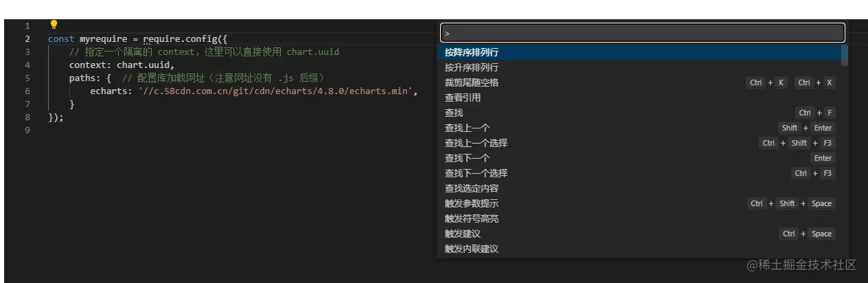This screenshot has height=283, width=868.
Task: Click the myrequire variable name
Action: pyautogui.click(x=104, y=38)
